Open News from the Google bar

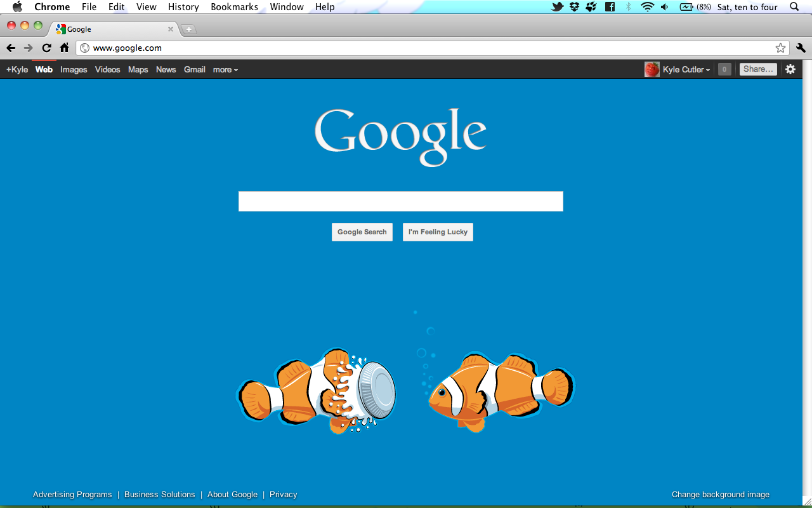click(166, 70)
